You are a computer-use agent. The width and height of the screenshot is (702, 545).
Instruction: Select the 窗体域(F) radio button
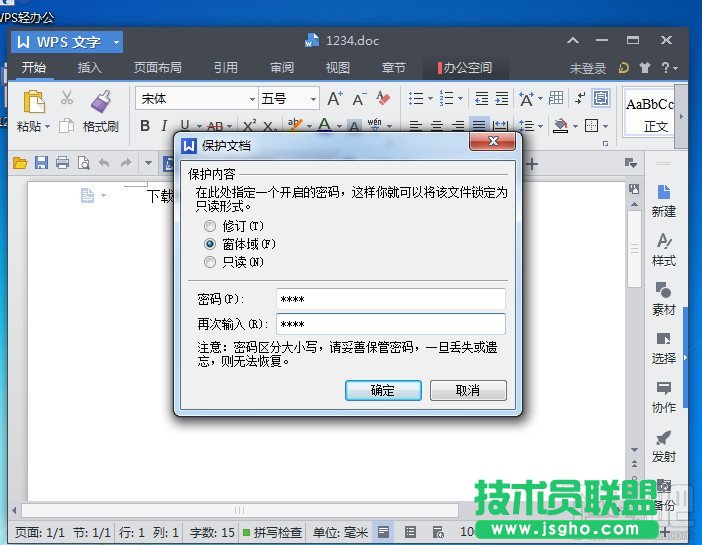pos(210,244)
